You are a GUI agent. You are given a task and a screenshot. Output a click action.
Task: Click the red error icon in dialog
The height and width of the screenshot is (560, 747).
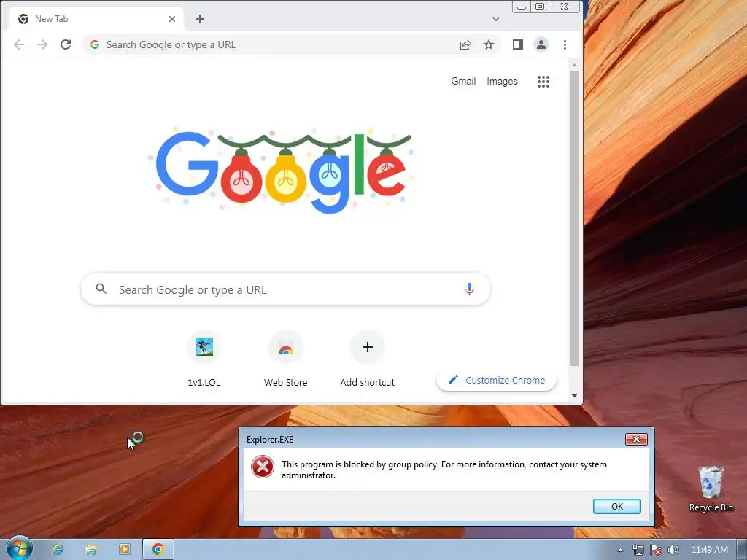click(263, 467)
